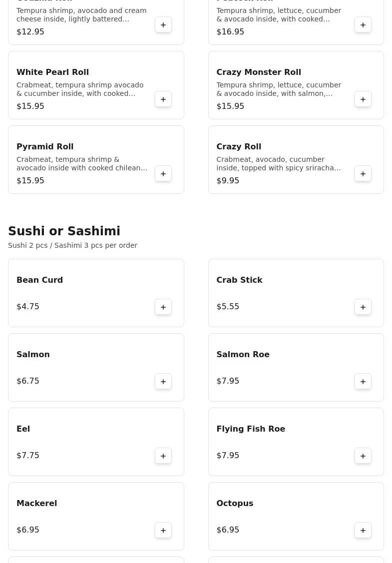Image resolution: width=392 pixels, height=563 pixels.
Task: Add Bean Curd sushi to order
Action: click(163, 307)
